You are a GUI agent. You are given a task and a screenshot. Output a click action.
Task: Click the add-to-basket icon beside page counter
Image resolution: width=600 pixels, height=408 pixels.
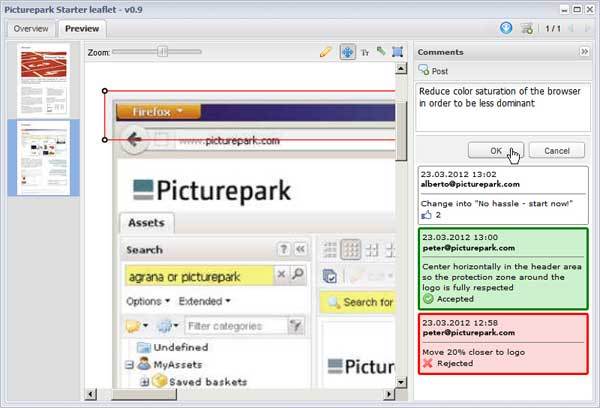(527, 28)
